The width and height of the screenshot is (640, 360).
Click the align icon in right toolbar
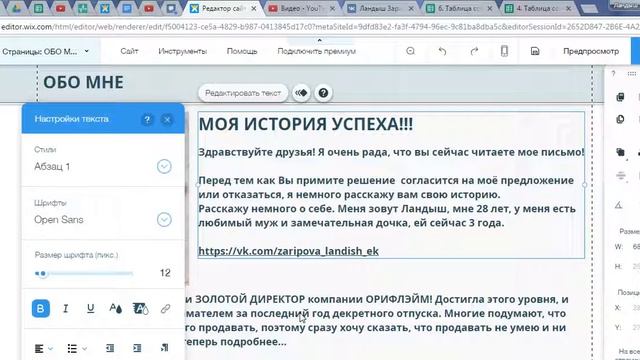coord(620,176)
